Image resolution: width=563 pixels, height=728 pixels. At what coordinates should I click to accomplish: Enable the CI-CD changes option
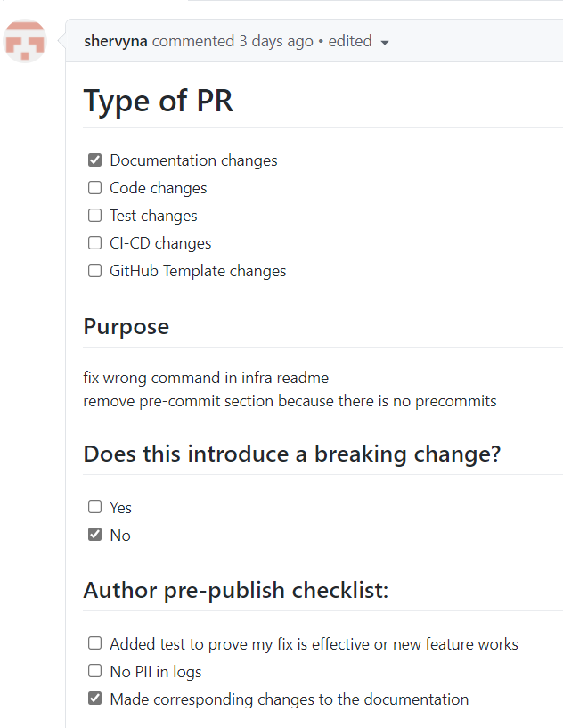click(x=94, y=242)
